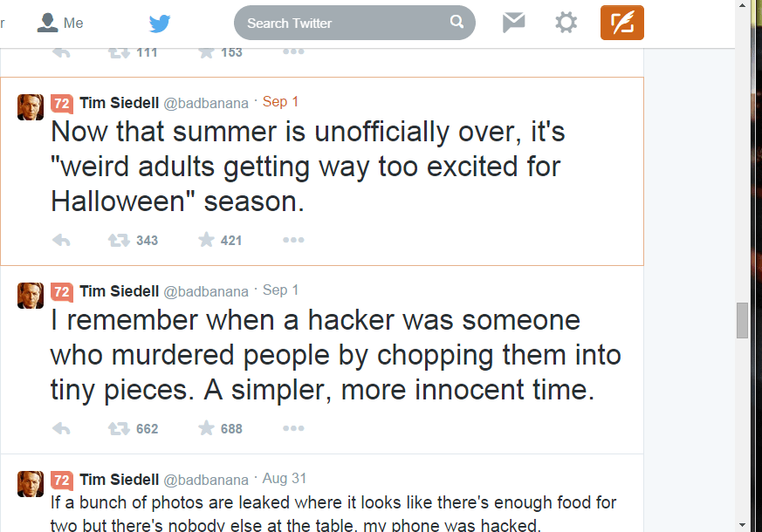Click the orange compose tweet button
Viewport: 762px width, 532px height.
tap(621, 23)
